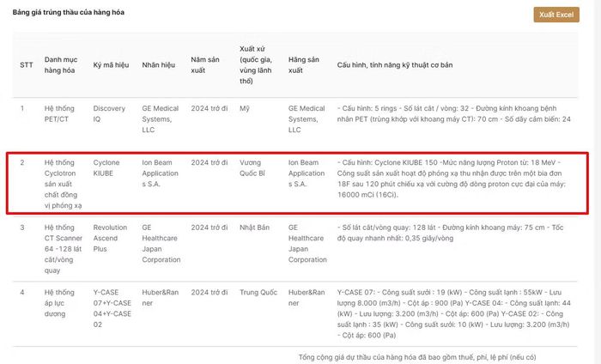Click the Discovery IQ model cell
The height and width of the screenshot is (364, 601).
[x=109, y=114]
